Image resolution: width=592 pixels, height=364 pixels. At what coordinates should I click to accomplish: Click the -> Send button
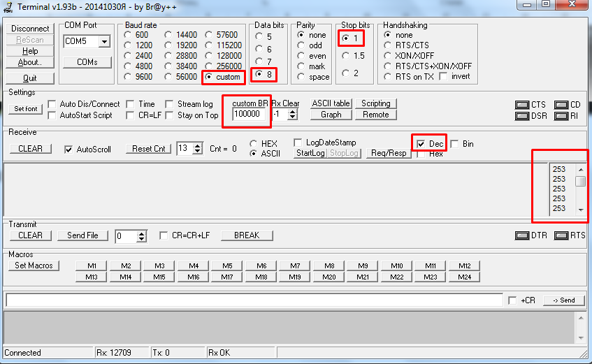click(564, 300)
